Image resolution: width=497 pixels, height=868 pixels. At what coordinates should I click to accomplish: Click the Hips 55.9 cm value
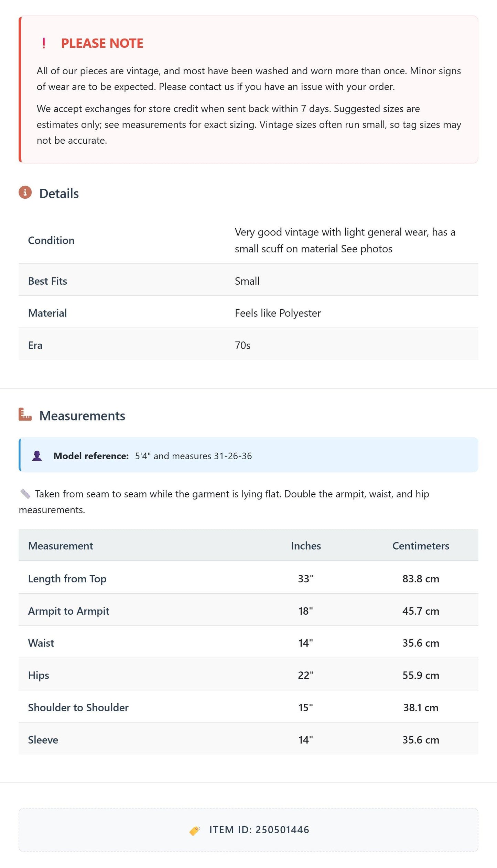pos(421,675)
